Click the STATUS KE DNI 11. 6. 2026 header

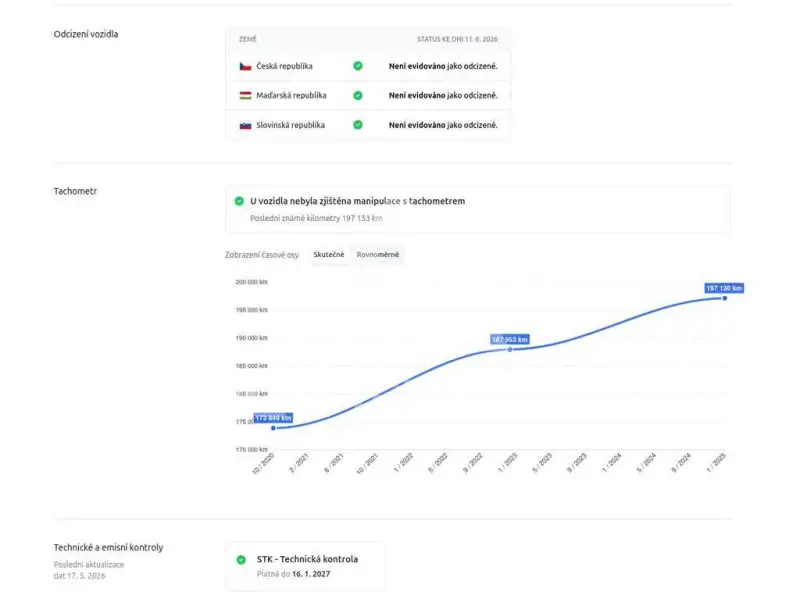(x=457, y=39)
